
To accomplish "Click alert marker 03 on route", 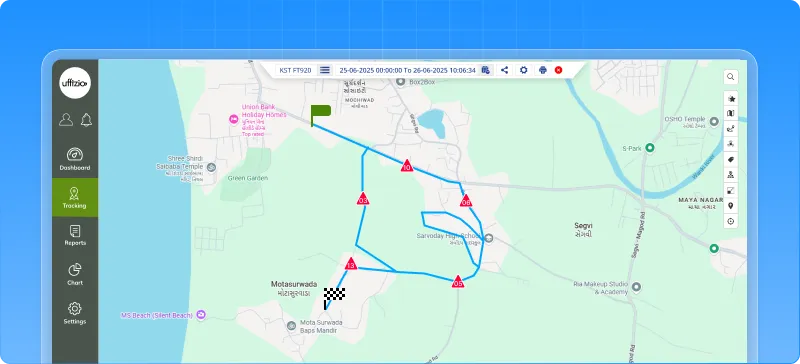I will 363,199.
